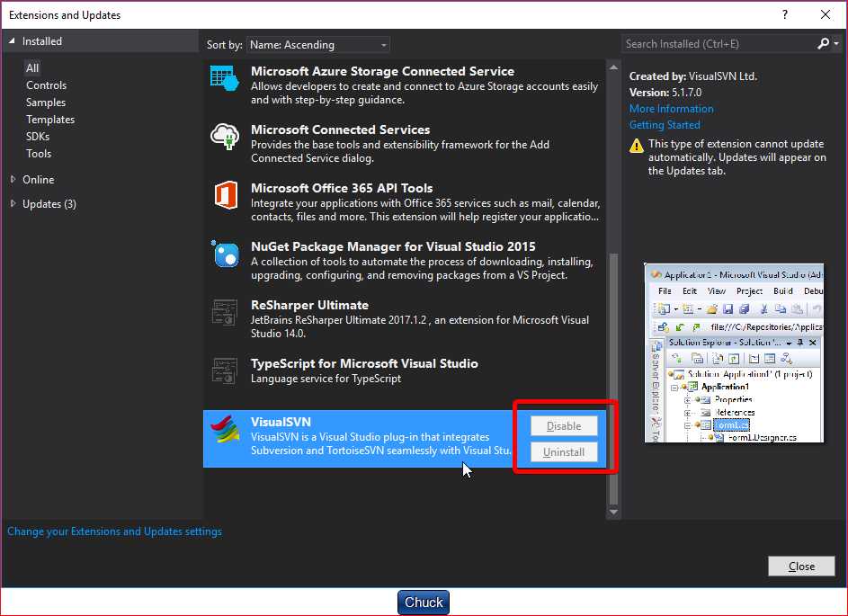848x616 pixels.
Task: Click the NuGet Package Manager icon
Action: pyautogui.click(x=225, y=254)
